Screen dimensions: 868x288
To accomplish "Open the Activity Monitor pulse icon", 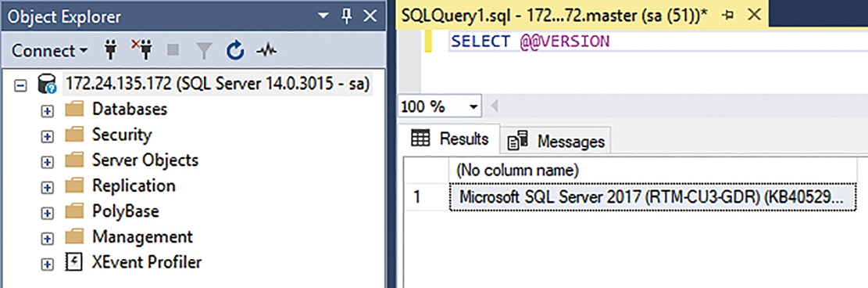I will (266, 51).
